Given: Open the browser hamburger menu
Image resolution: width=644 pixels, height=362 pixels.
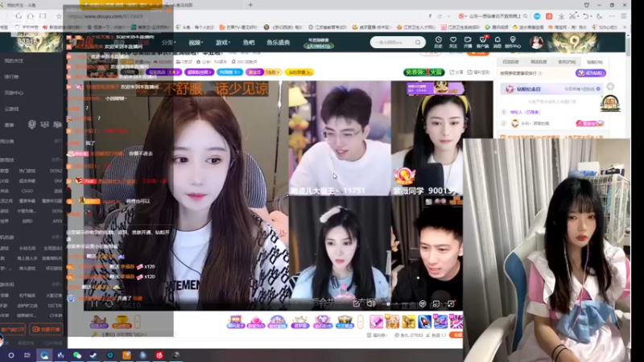Looking at the screenshot, I should pos(624,16).
